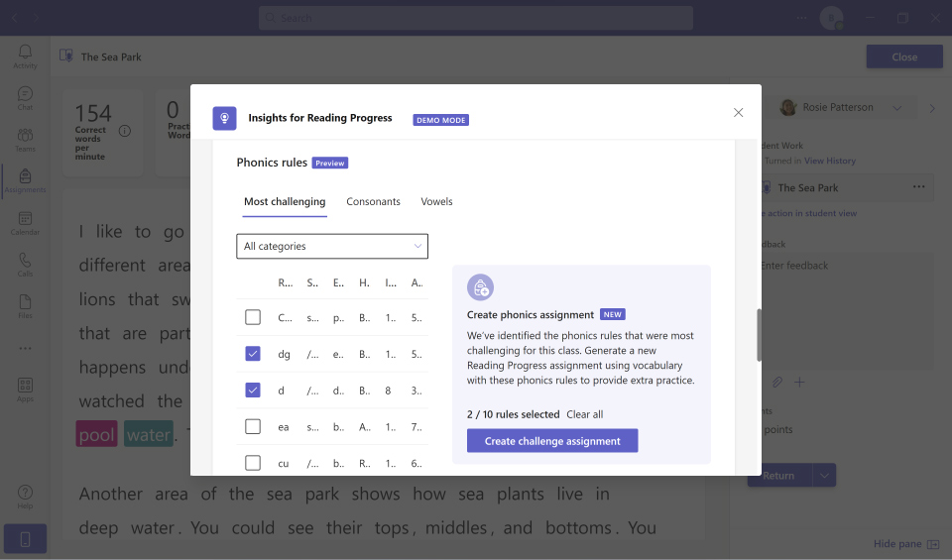Check the ea phonics rule checkbox
Image resolution: width=952 pixels, height=560 pixels.
point(253,426)
